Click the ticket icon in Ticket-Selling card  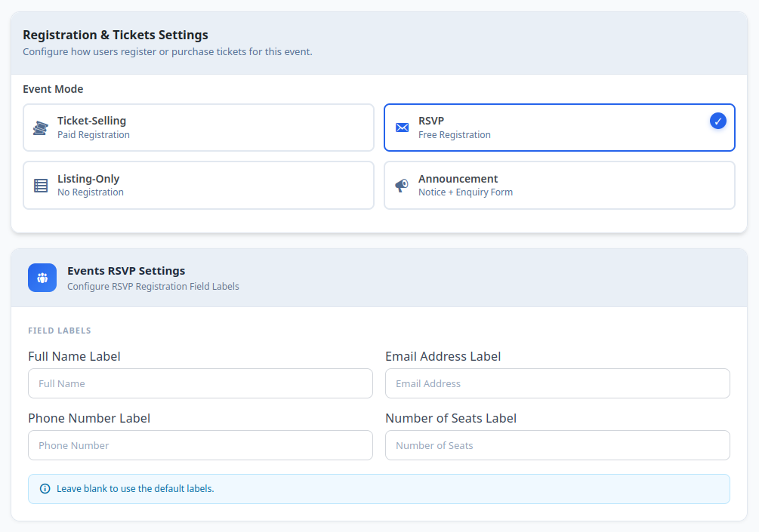[x=41, y=128]
